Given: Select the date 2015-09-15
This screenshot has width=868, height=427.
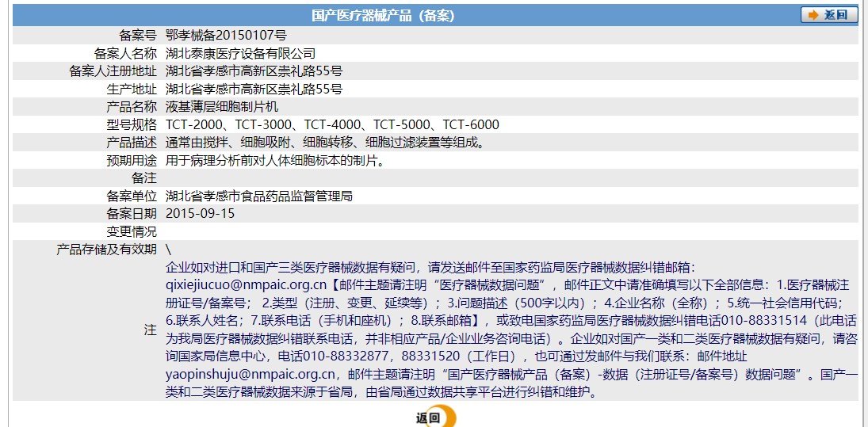Looking at the screenshot, I should [200, 214].
